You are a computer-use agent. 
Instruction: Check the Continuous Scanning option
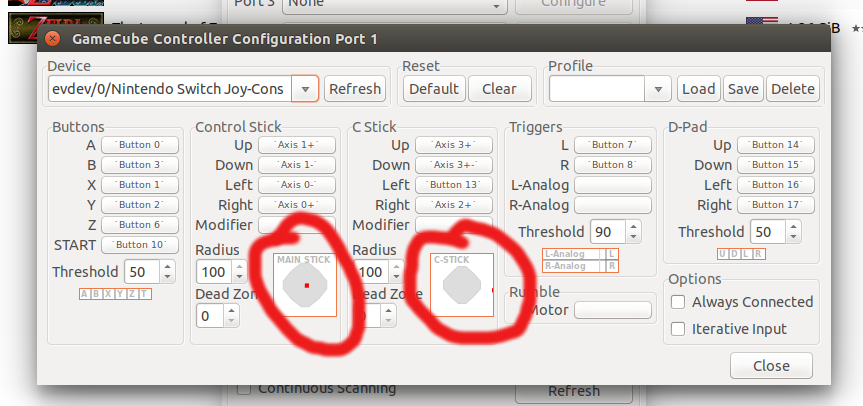[244, 389]
